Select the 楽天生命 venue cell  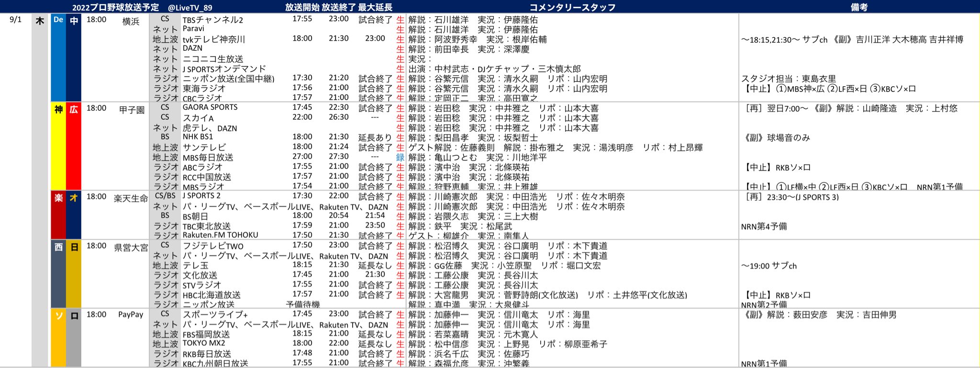[131, 198]
